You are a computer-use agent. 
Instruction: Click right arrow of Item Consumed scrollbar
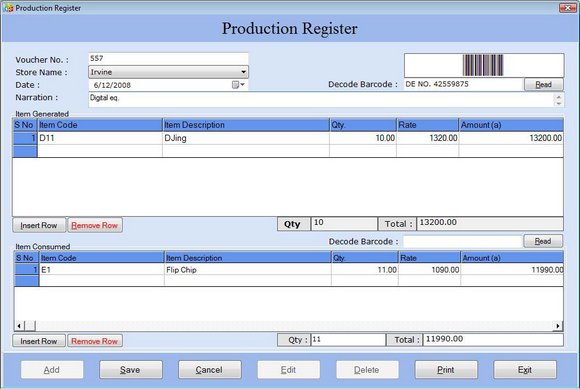point(558,326)
